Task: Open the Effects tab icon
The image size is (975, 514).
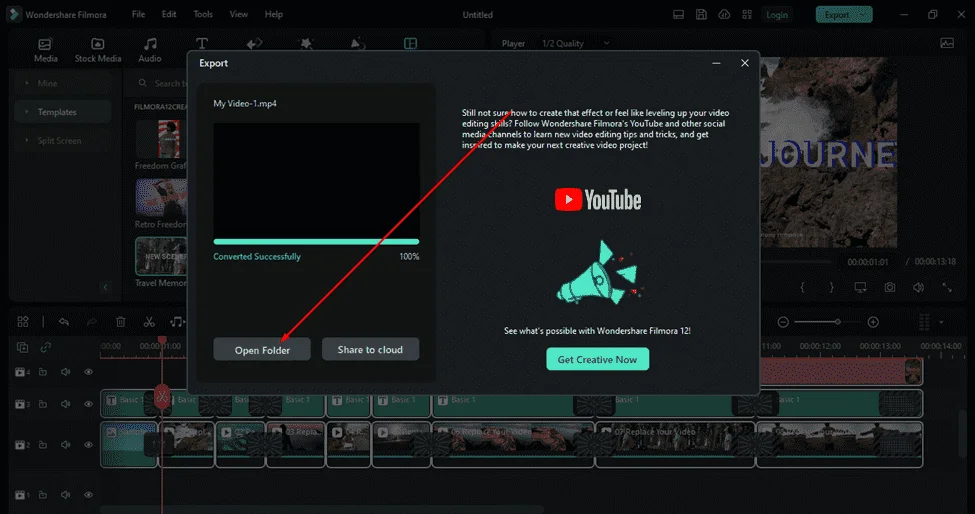Action: [x=306, y=44]
